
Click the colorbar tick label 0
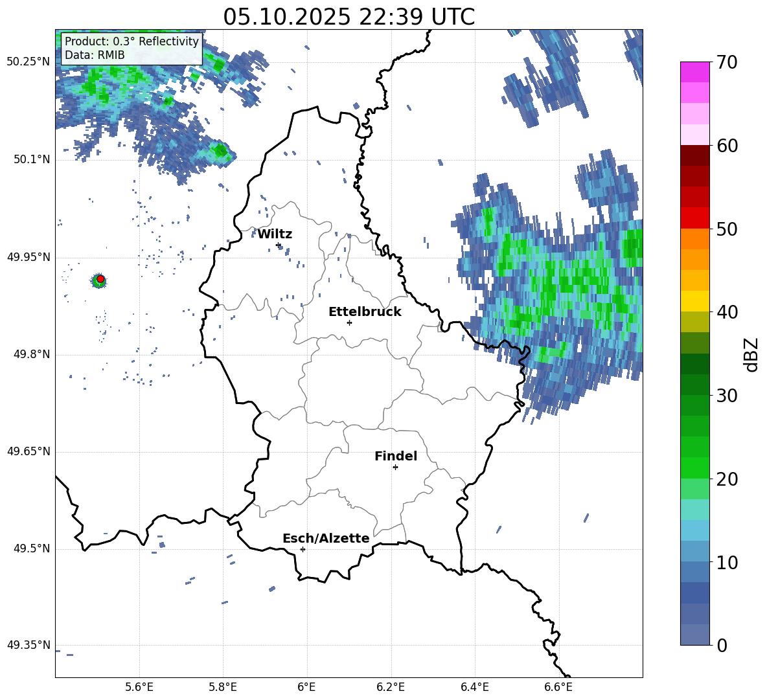pos(722,645)
